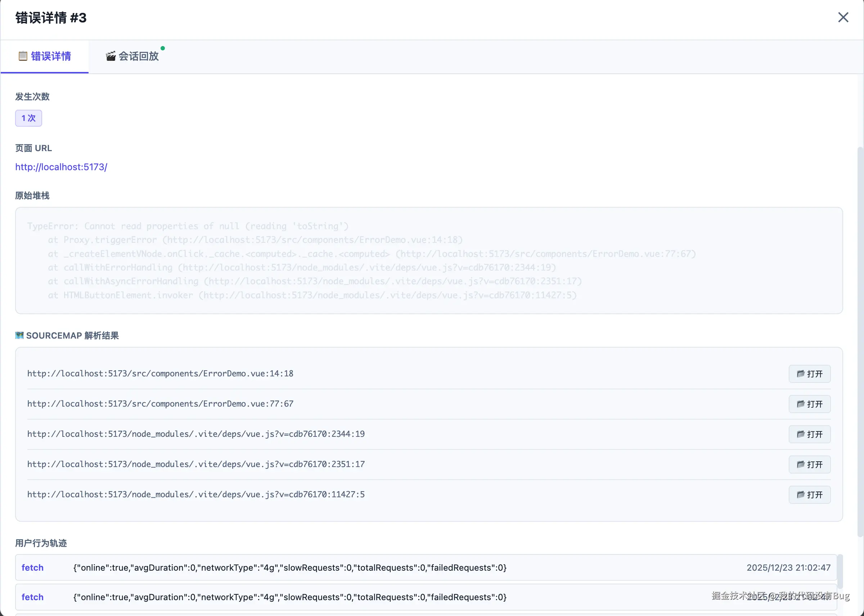Image resolution: width=864 pixels, height=616 pixels.
Task: Click the map icon beside SOURCEMAP 解析结果
Action: coord(19,335)
